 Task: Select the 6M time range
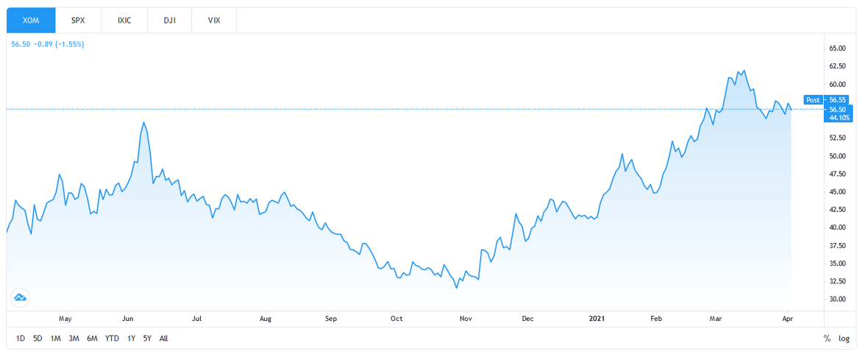pos(92,339)
